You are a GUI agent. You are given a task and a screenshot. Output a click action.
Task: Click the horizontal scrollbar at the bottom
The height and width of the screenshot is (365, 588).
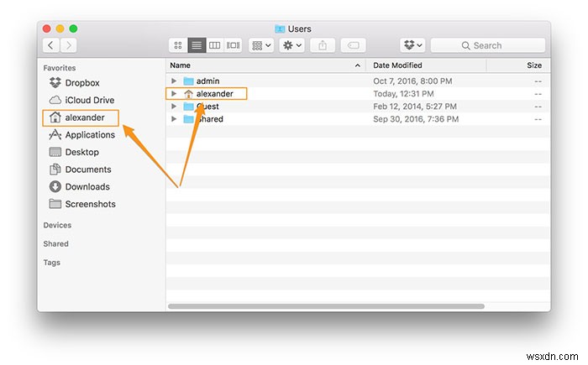coord(326,306)
